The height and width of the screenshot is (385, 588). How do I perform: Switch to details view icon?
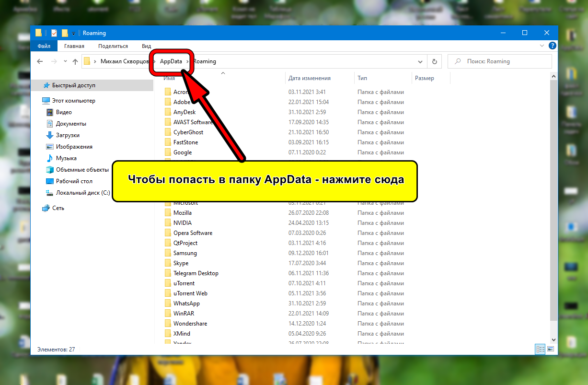[x=540, y=349]
